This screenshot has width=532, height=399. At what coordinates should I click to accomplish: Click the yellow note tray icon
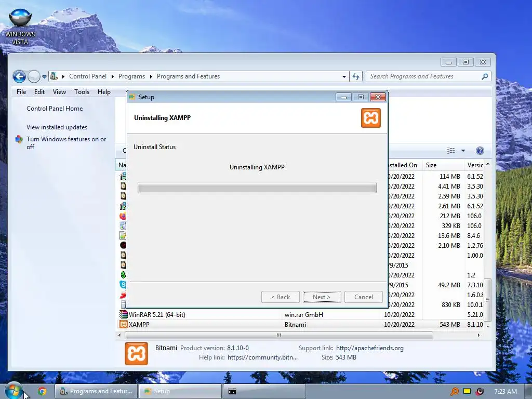point(467,391)
